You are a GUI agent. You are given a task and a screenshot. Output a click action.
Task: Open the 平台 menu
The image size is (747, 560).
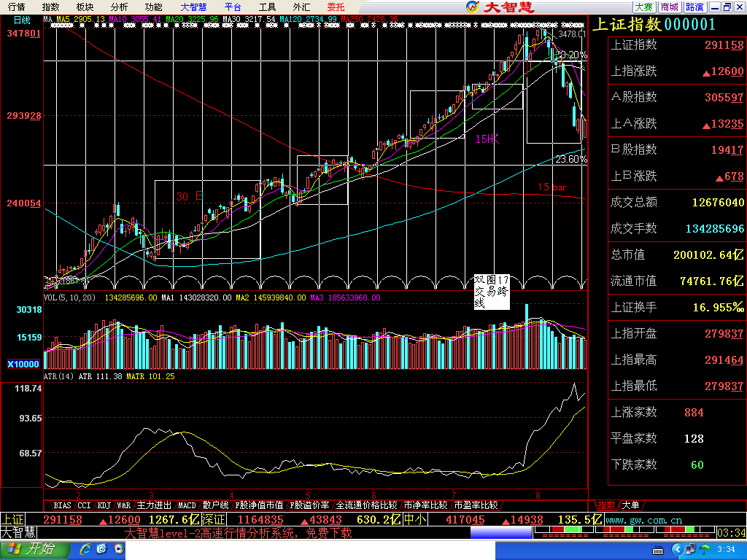pyautogui.click(x=233, y=7)
